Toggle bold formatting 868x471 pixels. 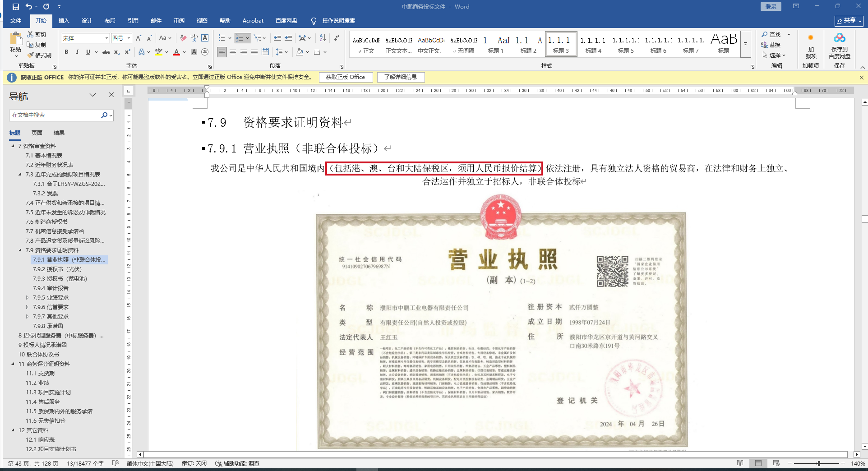(66, 52)
